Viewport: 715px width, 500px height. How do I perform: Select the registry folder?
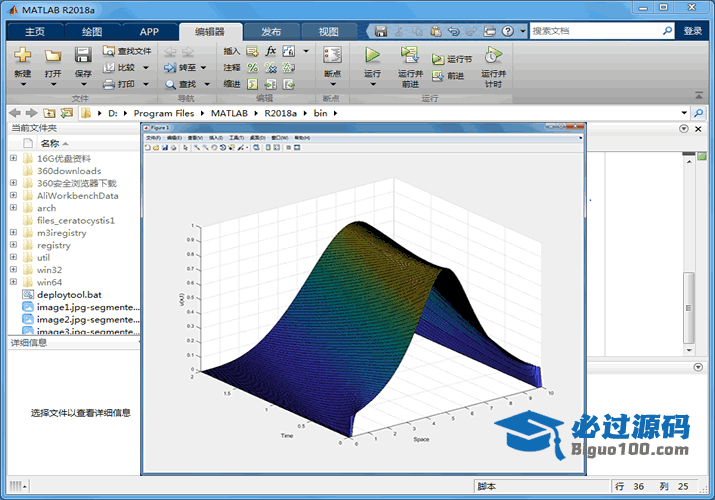[x=54, y=245]
